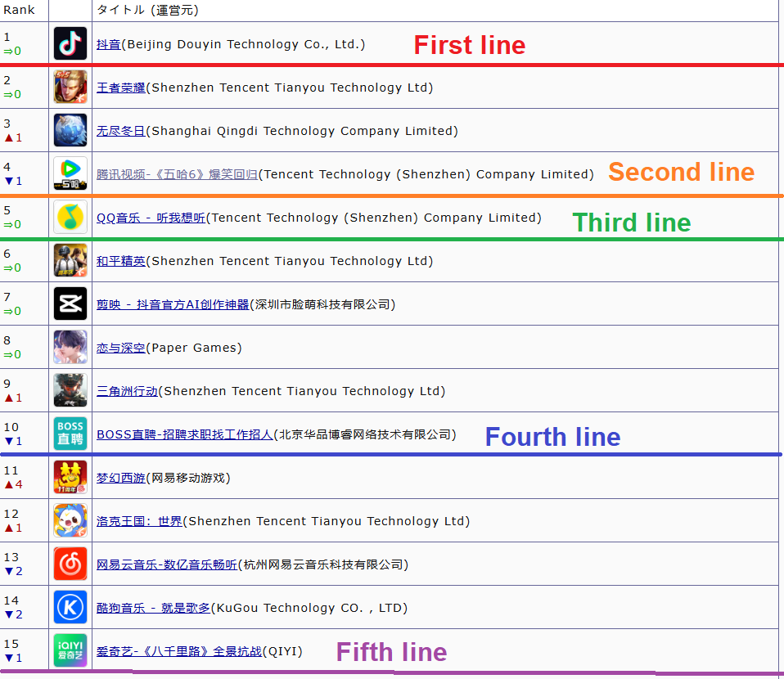
Task: Click (北京华品博睿网络技术有限公司) publisher text
Action: pyautogui.click(x=365, y=434)
